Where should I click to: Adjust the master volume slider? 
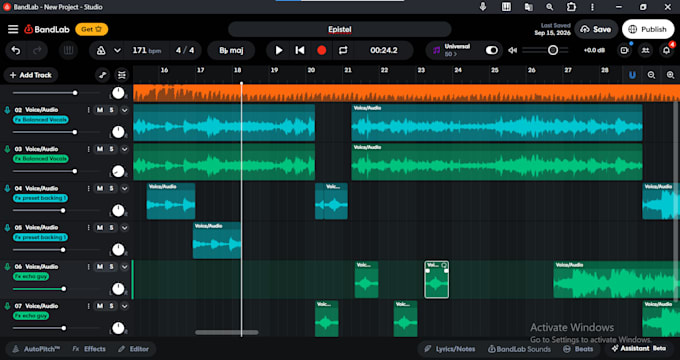(545, 50)
